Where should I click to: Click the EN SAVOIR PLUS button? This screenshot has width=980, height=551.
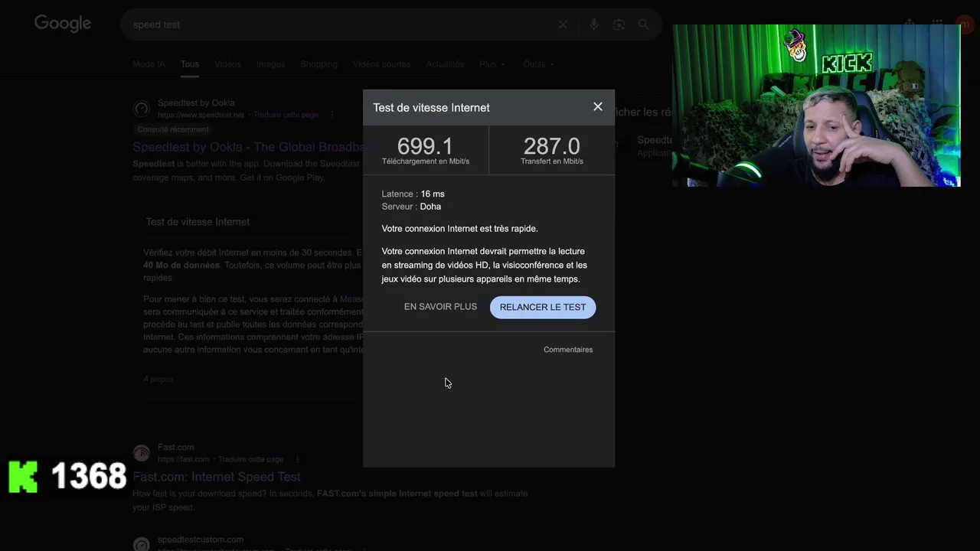click(x=440, y=307)
